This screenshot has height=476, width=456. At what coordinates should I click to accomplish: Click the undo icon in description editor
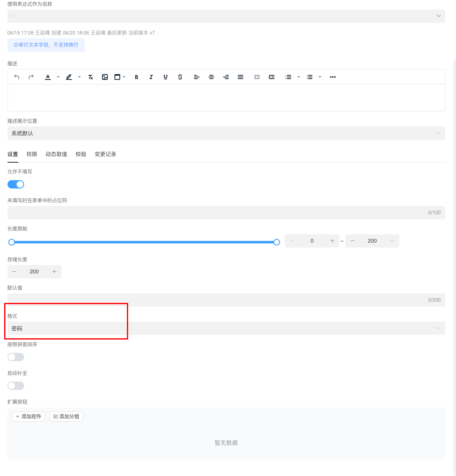point(17,77)
